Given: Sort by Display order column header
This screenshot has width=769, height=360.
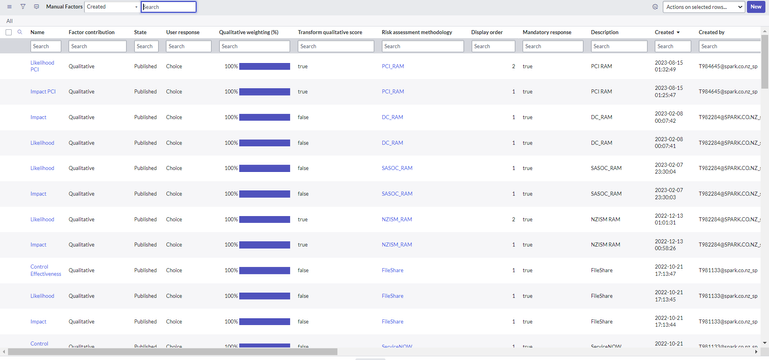Looking at the screenshot, I should [487, 32].
